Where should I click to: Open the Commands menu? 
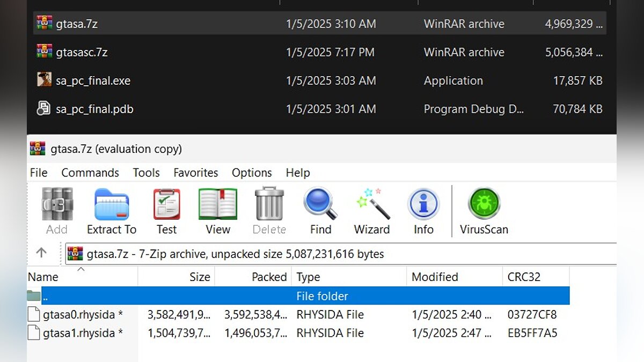coord(90,173)
